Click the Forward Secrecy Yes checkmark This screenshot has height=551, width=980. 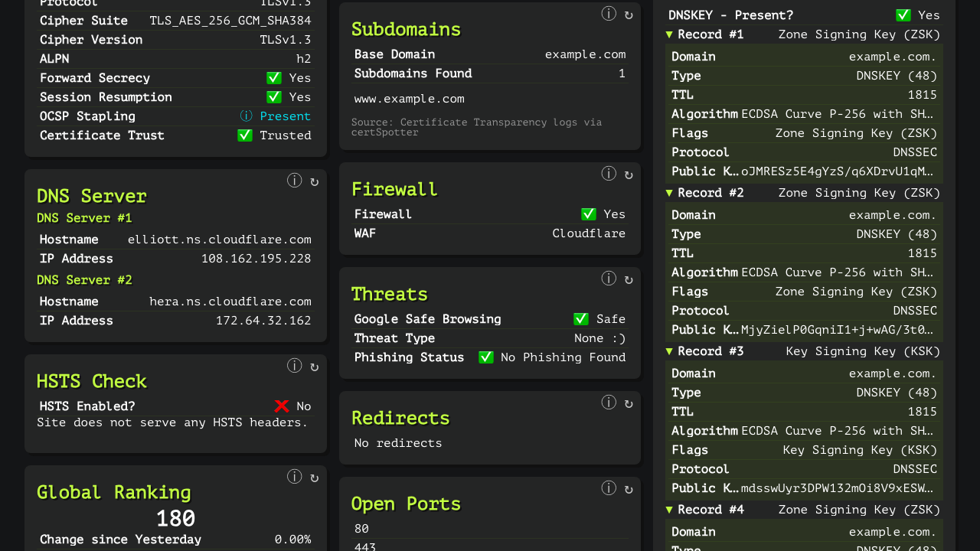tap(274, 78)
